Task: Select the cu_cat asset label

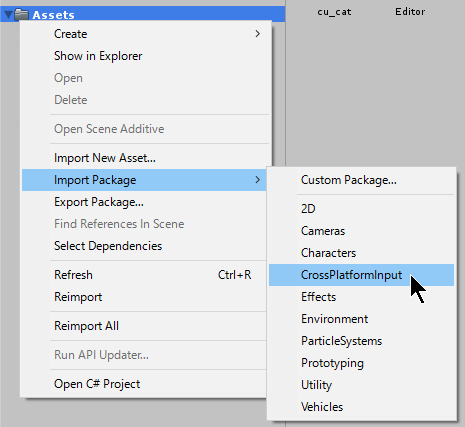Action: pos(334,12)
